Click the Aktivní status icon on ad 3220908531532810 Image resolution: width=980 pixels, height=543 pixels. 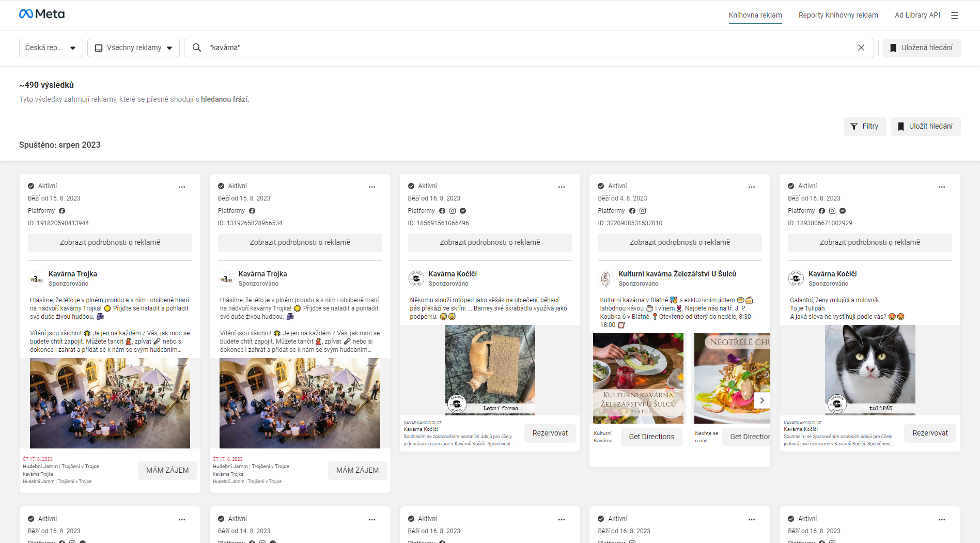click(601, 186)
